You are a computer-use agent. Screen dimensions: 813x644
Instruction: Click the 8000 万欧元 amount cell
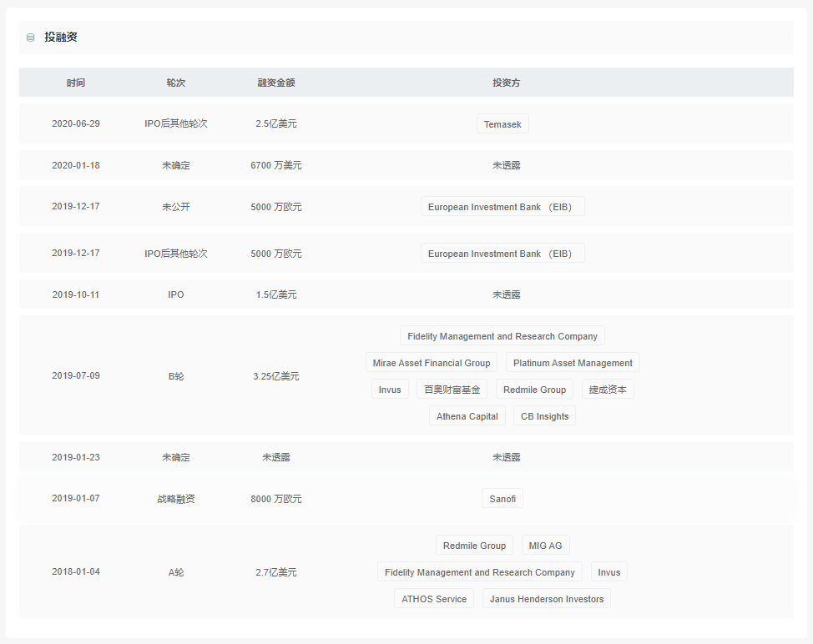coord(275,498)
